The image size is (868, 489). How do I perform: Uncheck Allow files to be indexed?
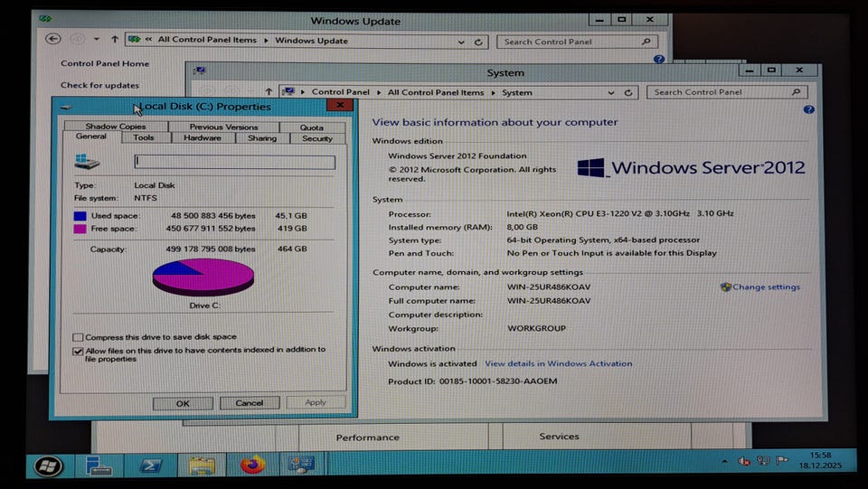(78, 351)
